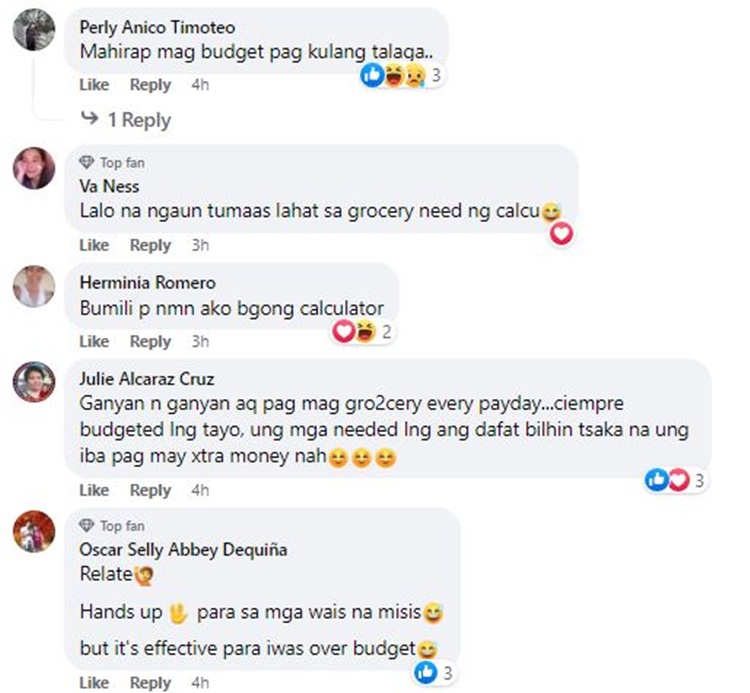Click 4h timestamp on Julie Alcaraz Cruz's comment

200,490
